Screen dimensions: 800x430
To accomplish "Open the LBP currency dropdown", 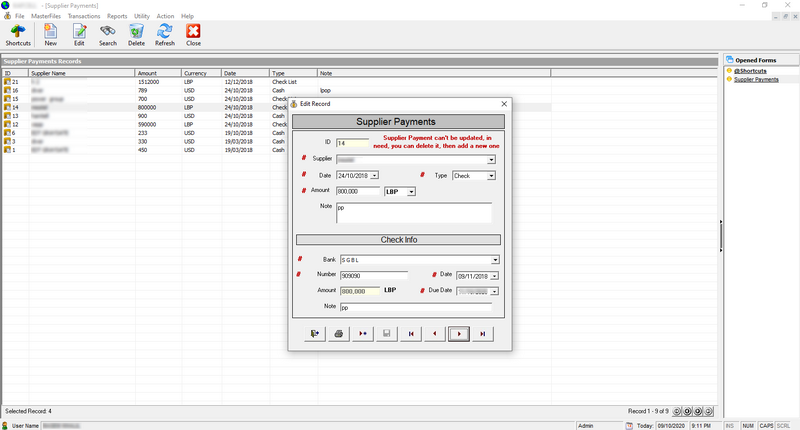I will point(411,192).
